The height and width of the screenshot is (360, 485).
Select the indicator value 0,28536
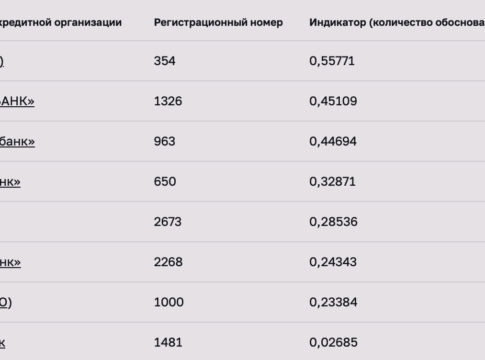tap(333, 222)
